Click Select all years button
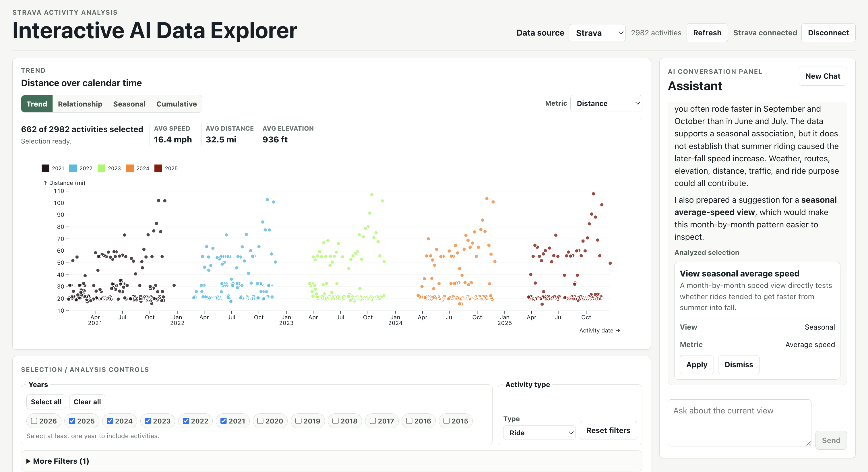Viewport: 868px width, 472px height. coord(46,402)
